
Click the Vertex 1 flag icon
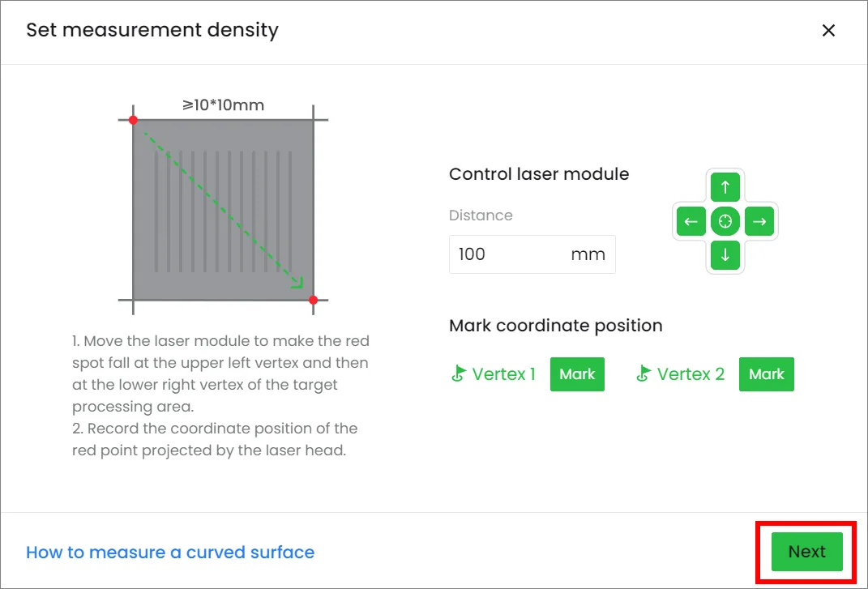458,373
